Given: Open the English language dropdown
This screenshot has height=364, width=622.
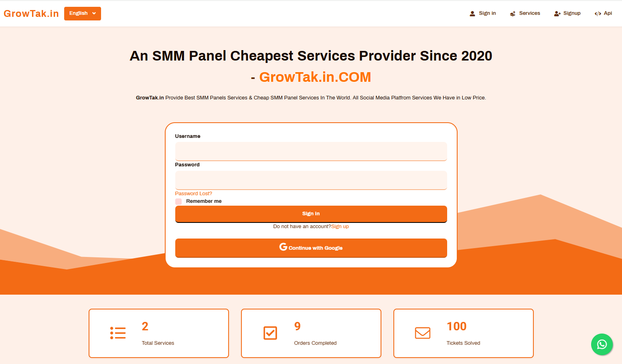Looking at the screenshot, I should 83,13.
